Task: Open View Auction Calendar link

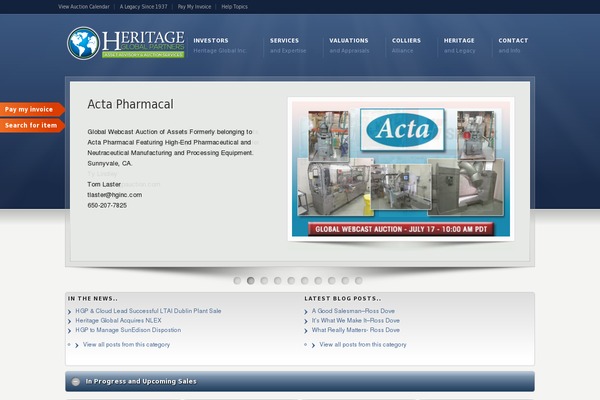Action: click(84, 7)
